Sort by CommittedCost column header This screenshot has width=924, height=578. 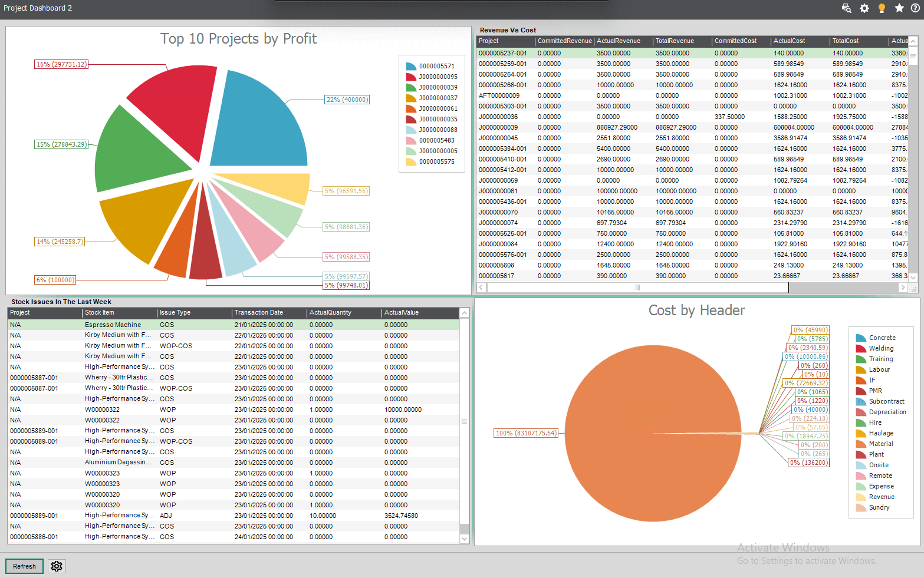741,41
